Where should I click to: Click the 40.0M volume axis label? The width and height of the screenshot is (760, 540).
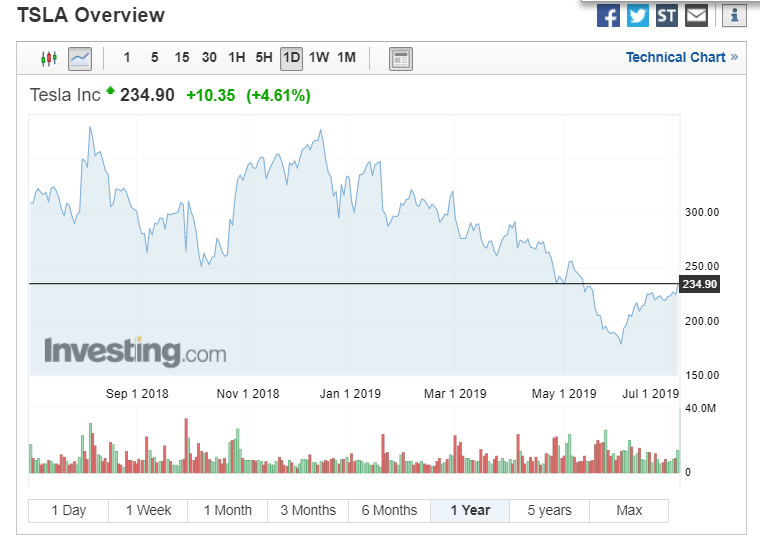(x=700, y=409)
